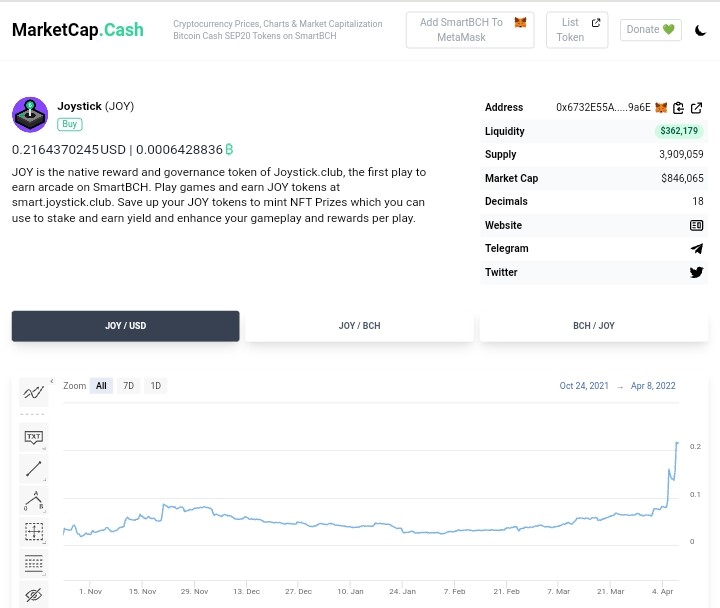Viewport: 720px width, 608px height.
Task: Click the Donate button
Action: 651,30
